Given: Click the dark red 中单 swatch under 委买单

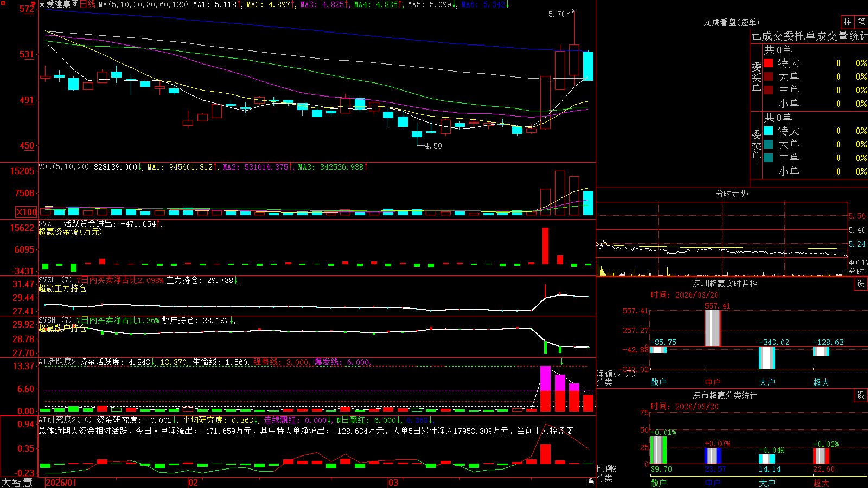Looking at the screenshot, I should (x=768, y=90).
